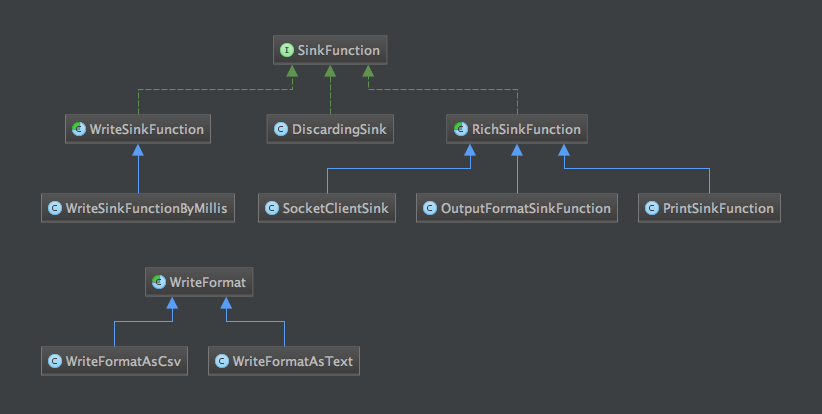Click the WriteFormatAsText class icon
Screen dimensions: 822x414
pos(222,361)
